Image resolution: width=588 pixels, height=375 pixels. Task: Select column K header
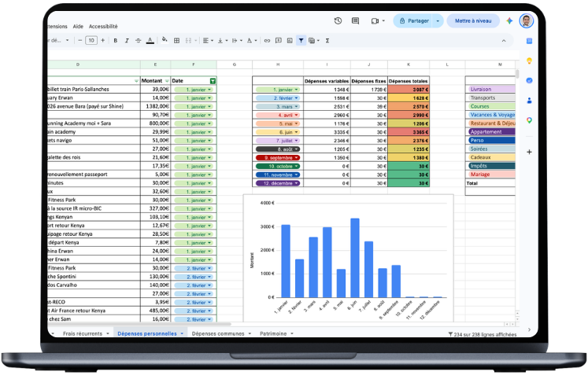point(409,64)
